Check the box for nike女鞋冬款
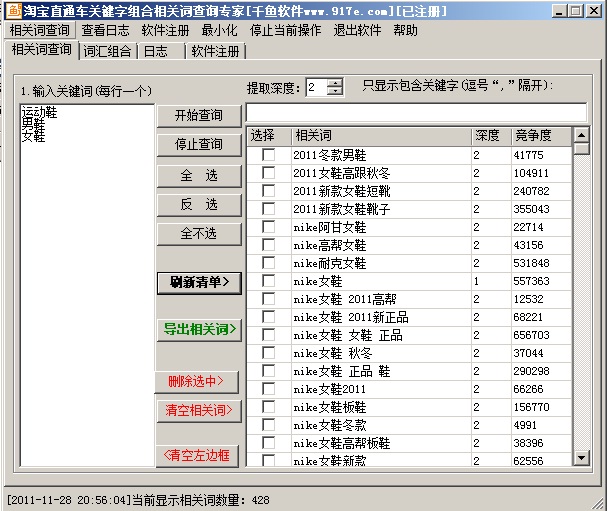This screenshot has height=511, width=607. pos(268,425)
